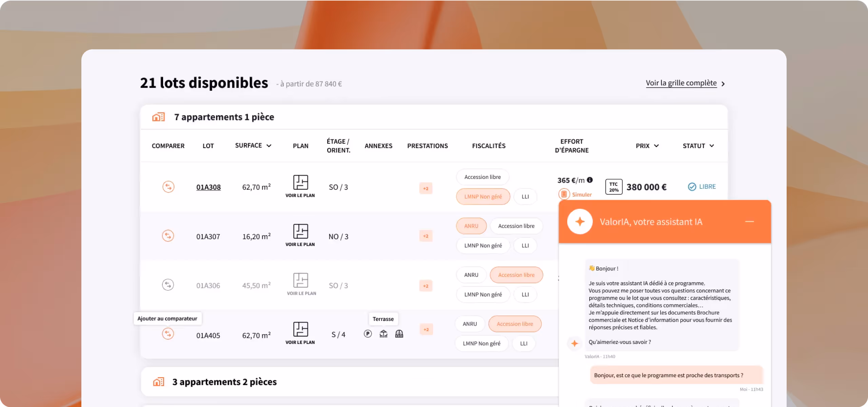The width and height of the screenshot is (868, 407).
Task: Open the PRIX sort dropdown
Action: (656, 146)
